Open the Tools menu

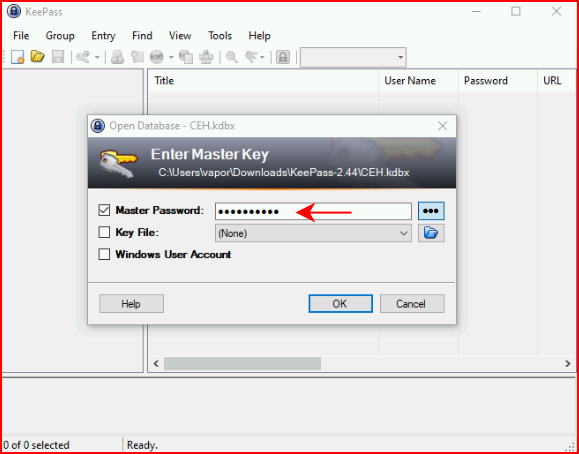(220, 36)
